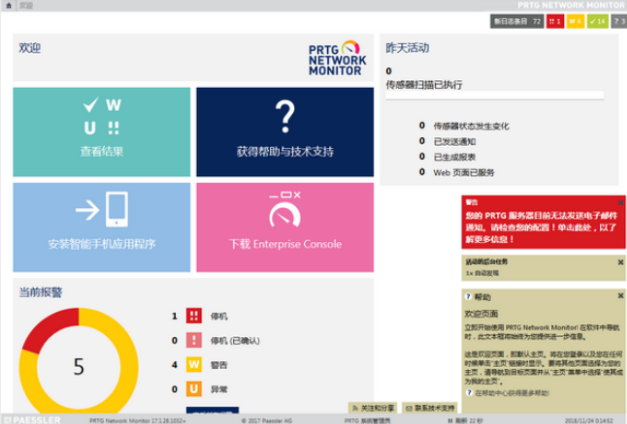This screenshot has height=424, width=627.
Task: Select the red 停机 down status icon
Action: pos(194,316)
